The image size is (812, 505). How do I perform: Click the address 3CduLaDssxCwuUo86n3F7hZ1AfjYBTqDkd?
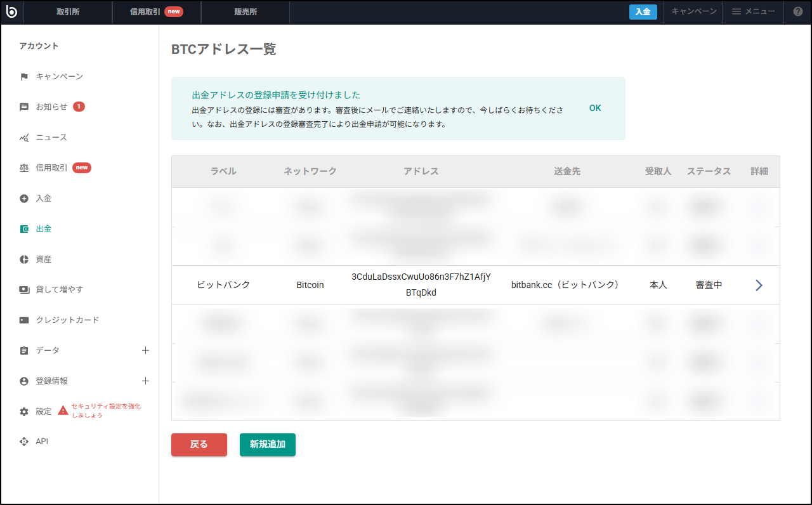pos(421,285)
